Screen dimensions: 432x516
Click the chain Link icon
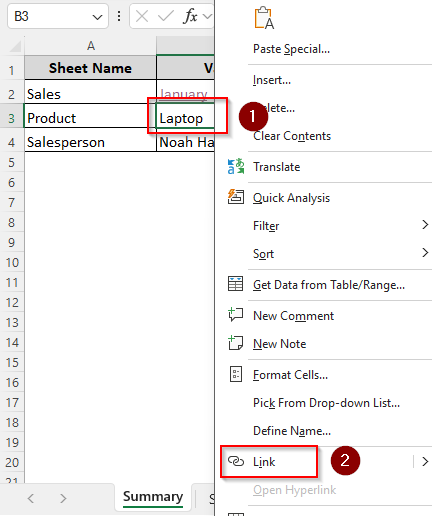[x=236, y=461]
